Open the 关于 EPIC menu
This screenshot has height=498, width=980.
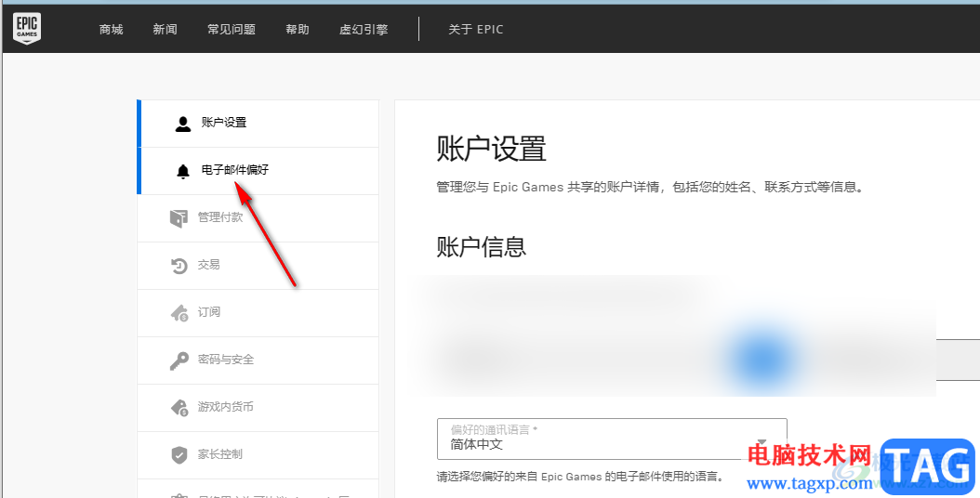coord(476,30)
